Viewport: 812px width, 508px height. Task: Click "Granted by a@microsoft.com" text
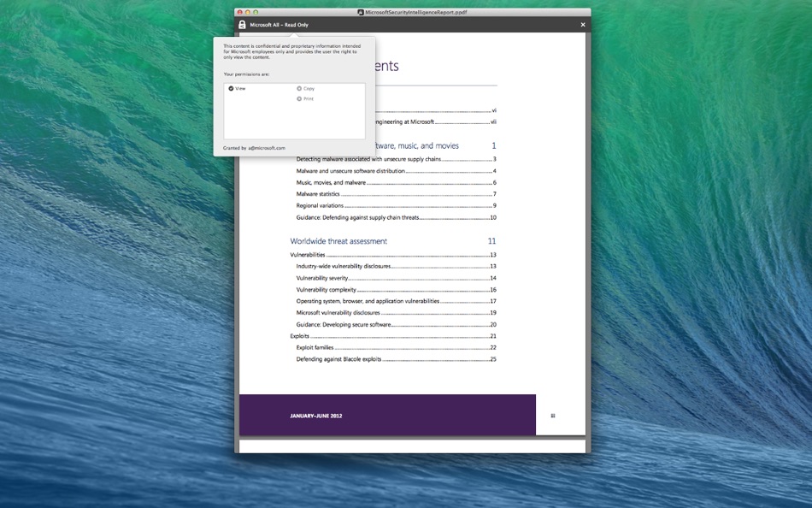click(x=254, y=148)
